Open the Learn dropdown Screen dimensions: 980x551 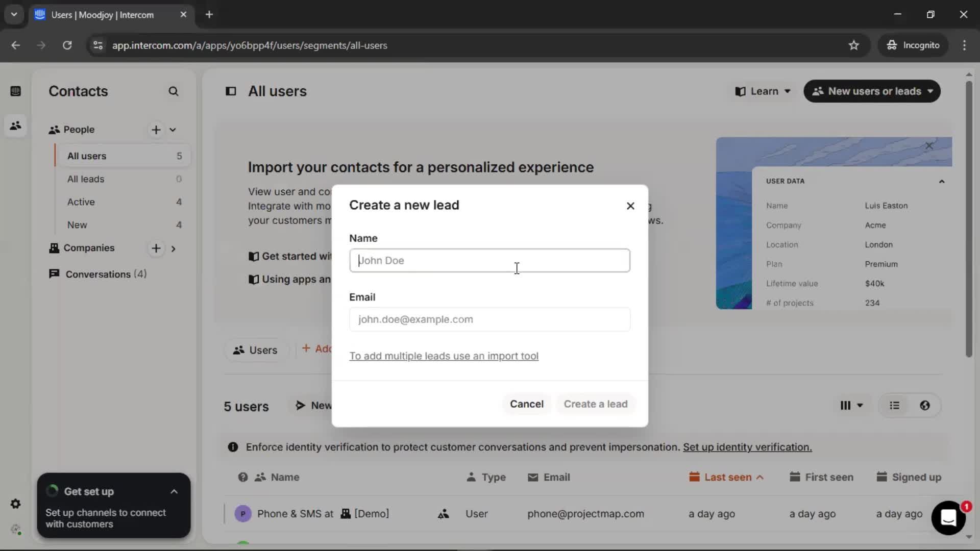pyautogui.click(x=763, y=91)
